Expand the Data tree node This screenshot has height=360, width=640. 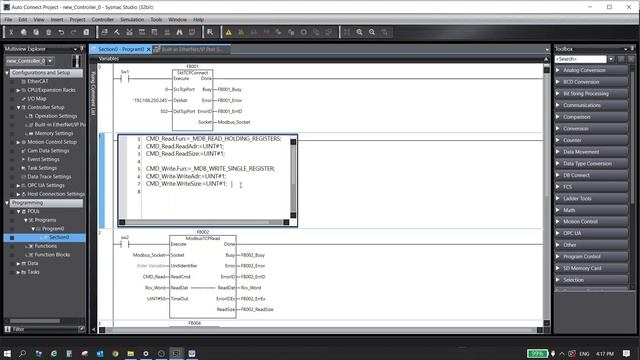click(x=18, y=264)
